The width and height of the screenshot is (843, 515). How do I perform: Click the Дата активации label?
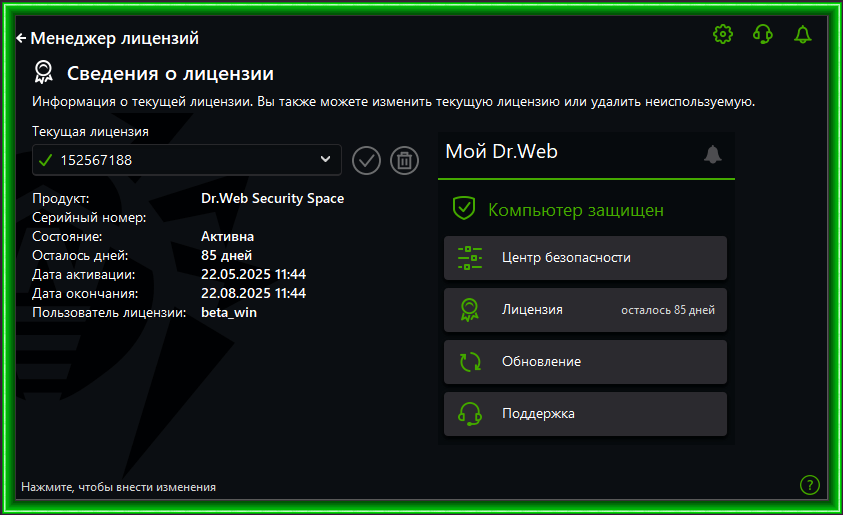[x=84, y=275]
